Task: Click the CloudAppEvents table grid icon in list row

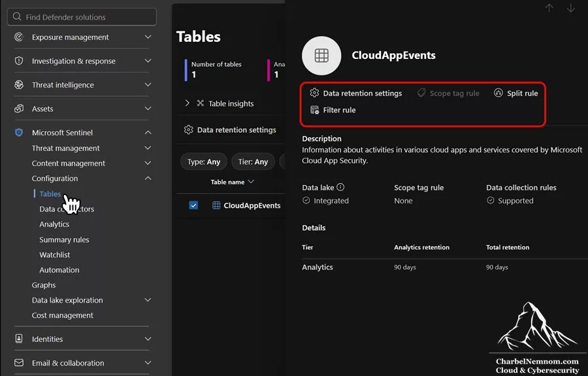Action: [216, 205]
